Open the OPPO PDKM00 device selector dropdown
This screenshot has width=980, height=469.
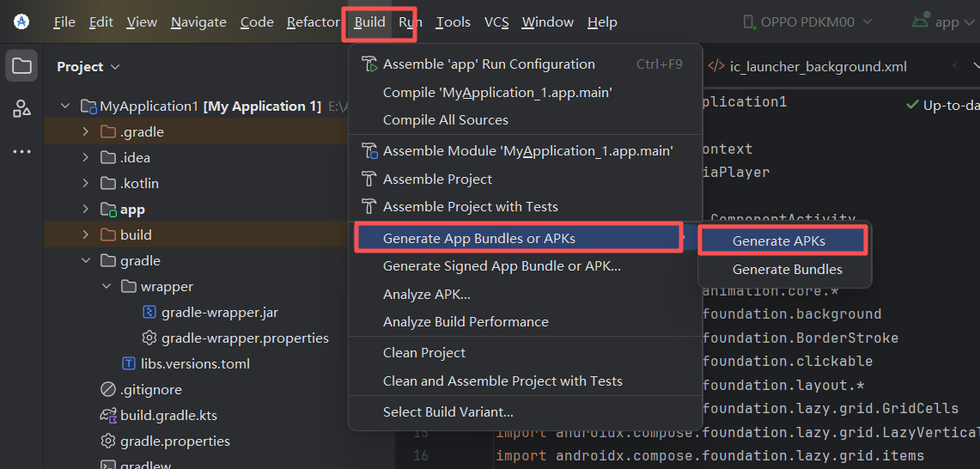(x=807, y=22)
